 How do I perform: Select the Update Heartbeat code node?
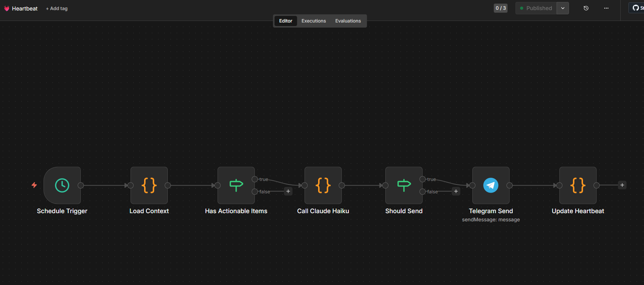tap(578, 186)
